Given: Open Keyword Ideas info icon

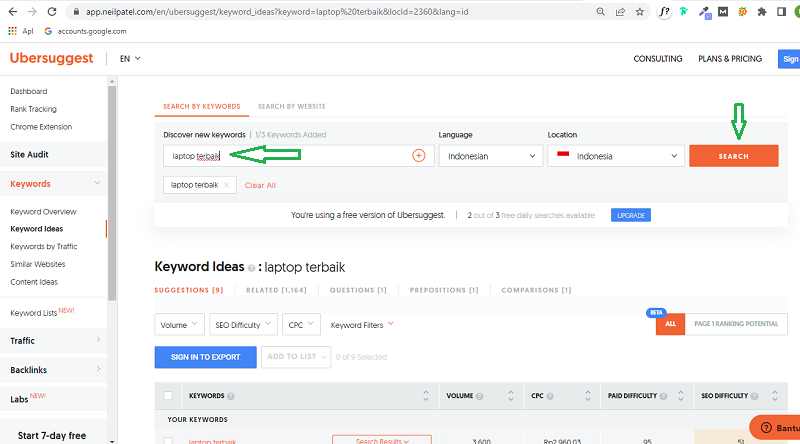Looking at the screenshot, I should (251, 268).
